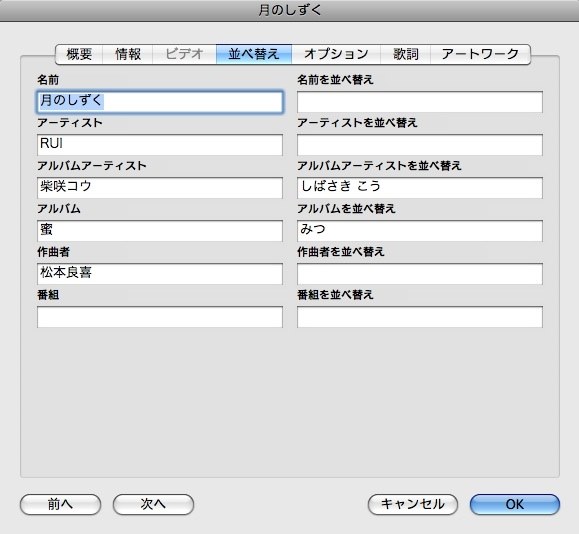579x534 pixels.
Task: Click the 作曲者を並べ替え label
Action: (x=341, y=252)
